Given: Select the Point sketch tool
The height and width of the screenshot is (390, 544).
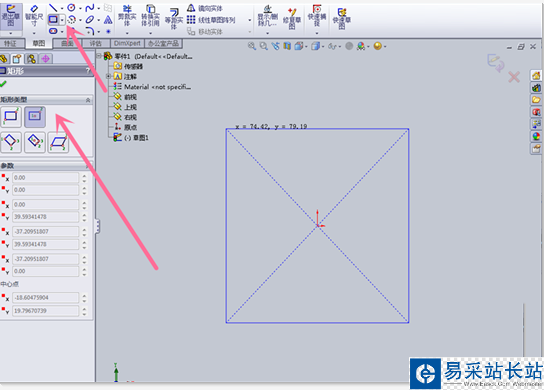Looking at the screenshot, I should pos(108,31).
